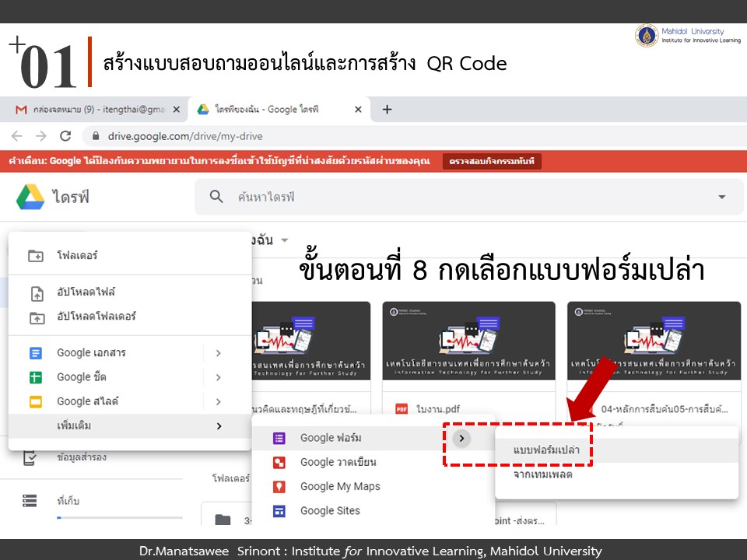Click the Google Drawings red icon
This screenshot has width=747, height=560.
click(x=279, y=462)
